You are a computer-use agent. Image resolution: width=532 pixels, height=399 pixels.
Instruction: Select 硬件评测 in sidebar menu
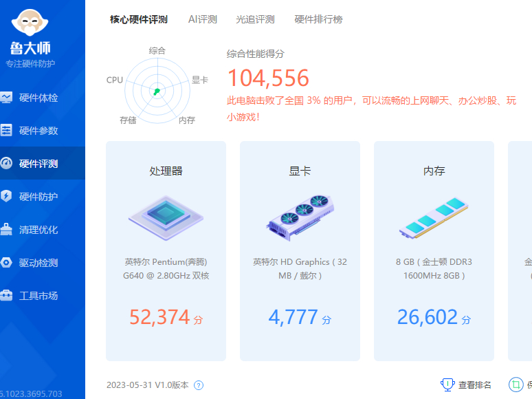tap(43, 163)
